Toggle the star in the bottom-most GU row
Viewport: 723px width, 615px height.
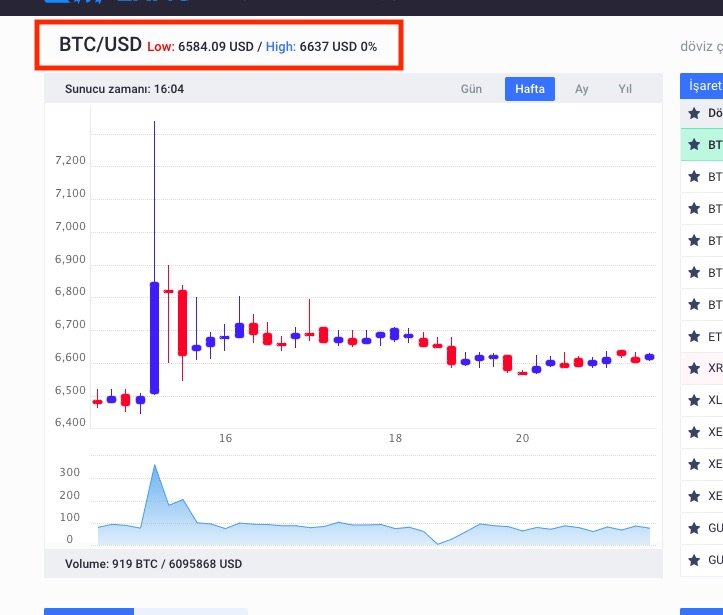694,560
